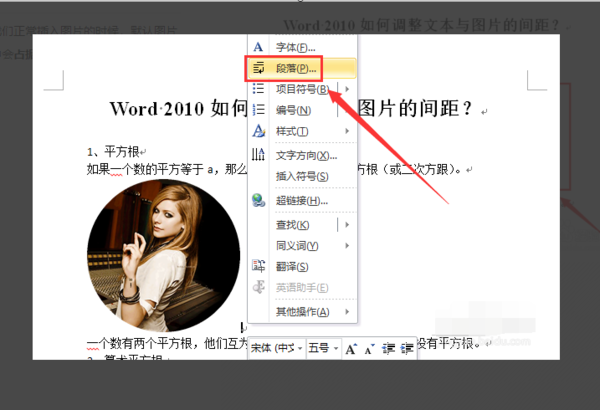Click the Styles (样式) icon
The image size is (600, 410).
coord(259,131)
